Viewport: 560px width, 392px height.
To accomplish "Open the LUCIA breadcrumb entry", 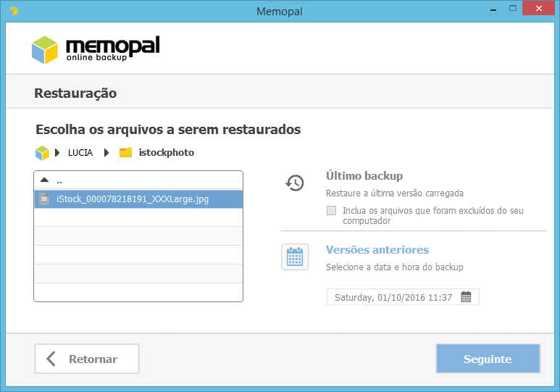I will (80, 153).
